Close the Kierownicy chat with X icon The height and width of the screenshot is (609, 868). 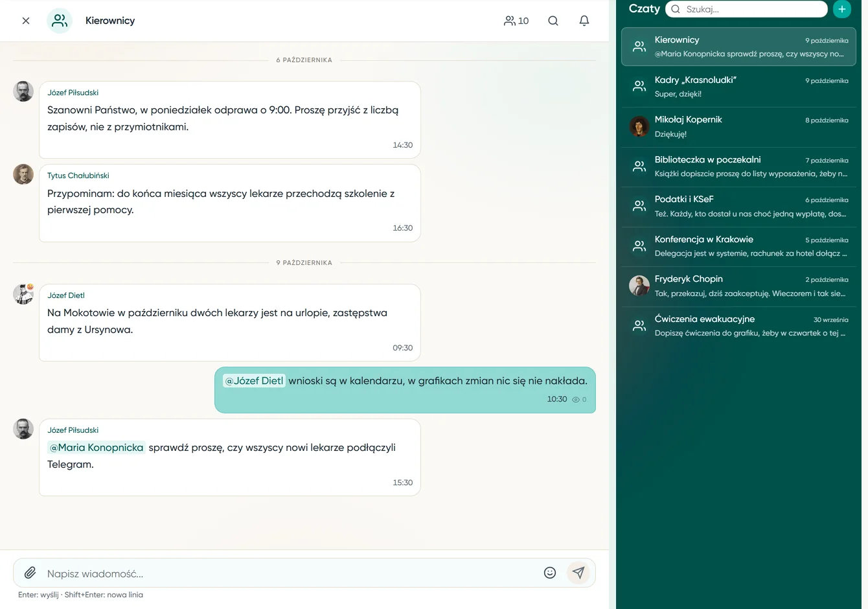26,21
